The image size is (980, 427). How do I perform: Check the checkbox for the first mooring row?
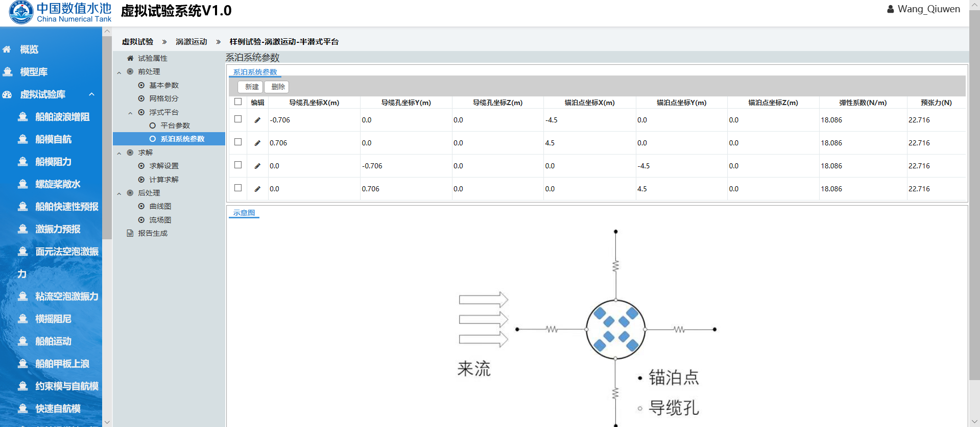[x=238, y=119]
